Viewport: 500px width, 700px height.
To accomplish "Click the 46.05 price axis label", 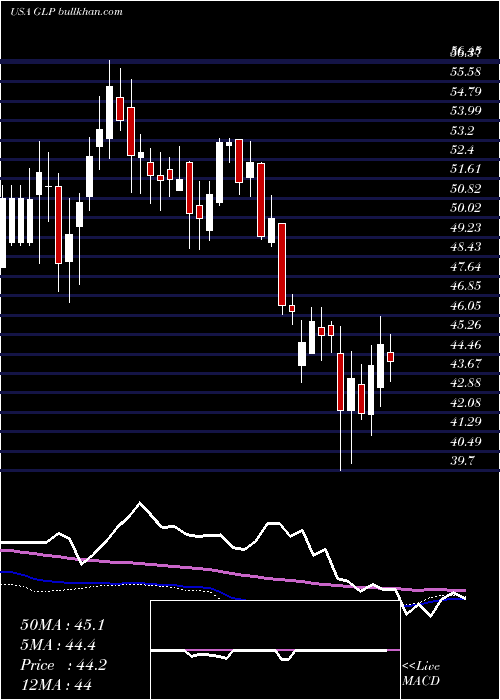I will tap(466, 305).
